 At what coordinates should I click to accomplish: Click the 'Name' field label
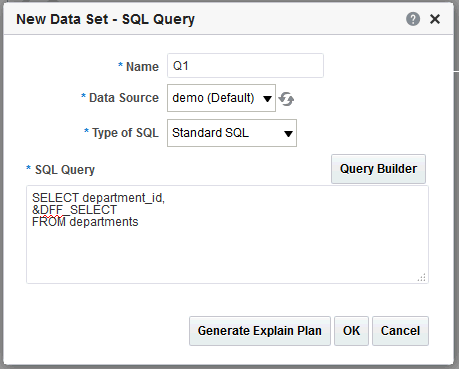coord(142,67)
